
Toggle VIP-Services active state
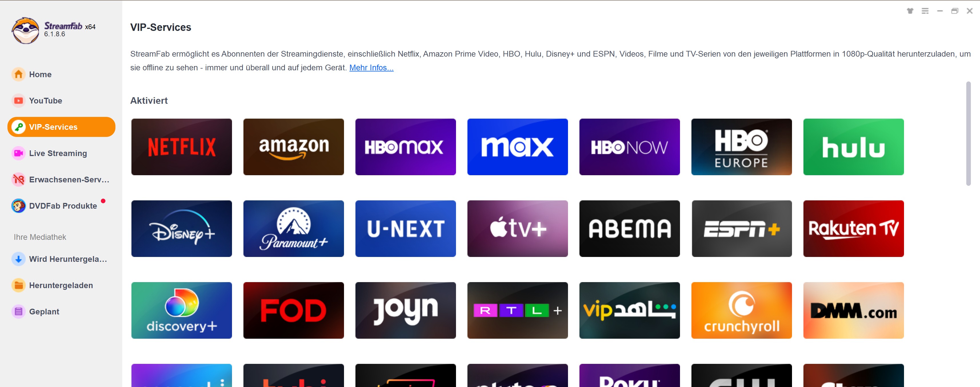click(x=61, y=127)
